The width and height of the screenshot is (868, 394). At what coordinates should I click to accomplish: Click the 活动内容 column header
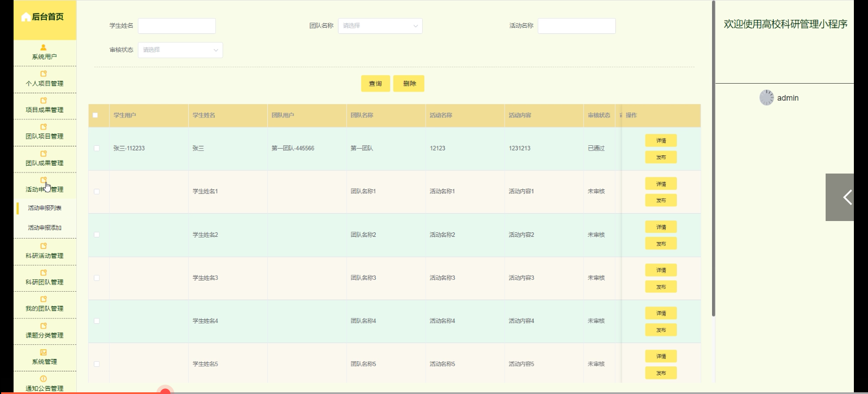point(520,115)
